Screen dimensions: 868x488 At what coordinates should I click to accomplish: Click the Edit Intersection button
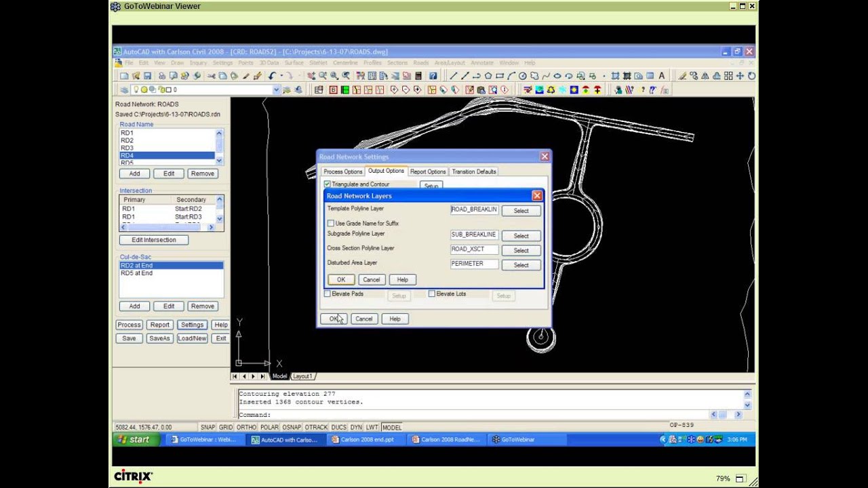pyautogui.click(x=154, y=240)
